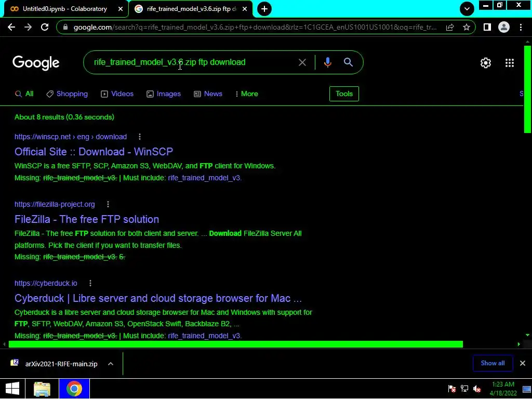Click the scroll right arrow

pos(519,344)
